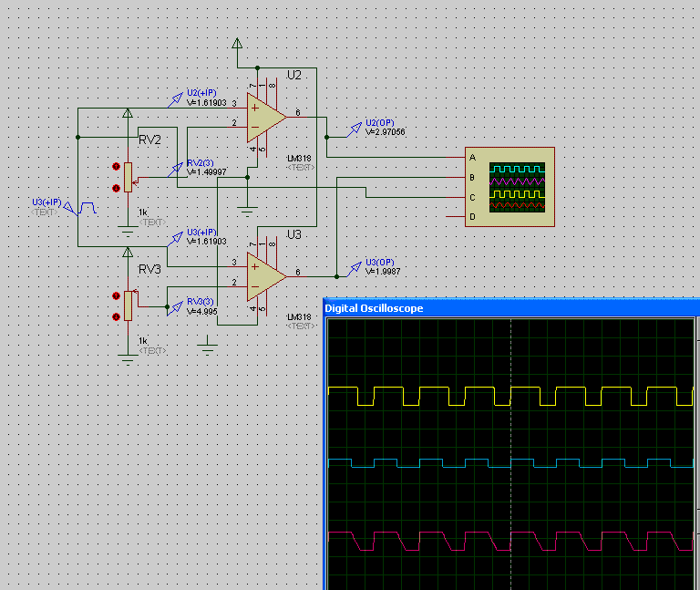Viewport: 700px width, 590px height.
Task: Click the 1k value label of RV2
Action: (143, 212)
